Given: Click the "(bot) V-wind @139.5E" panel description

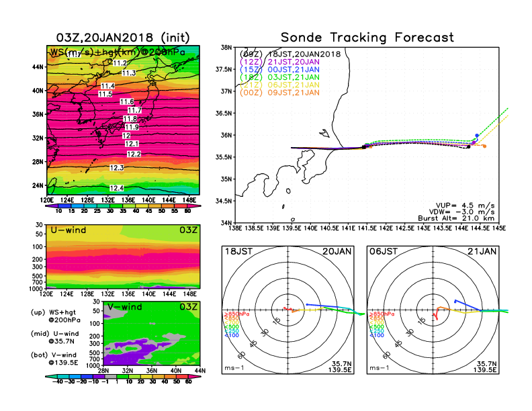Looking at the screenshot, I should tap(54, 359).
